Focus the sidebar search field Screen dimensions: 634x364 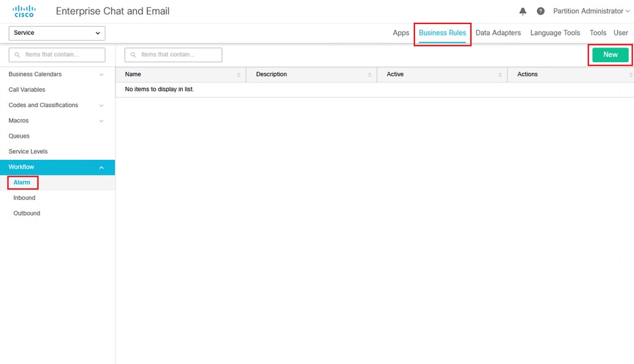click(57, 55)
